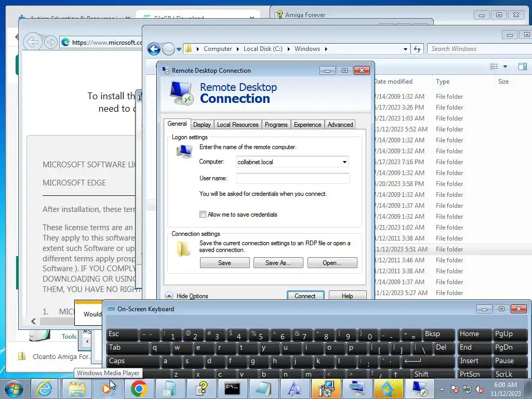The image size is (532, 399).
Task: Switch to the General tab
Action: pos(177,124)
